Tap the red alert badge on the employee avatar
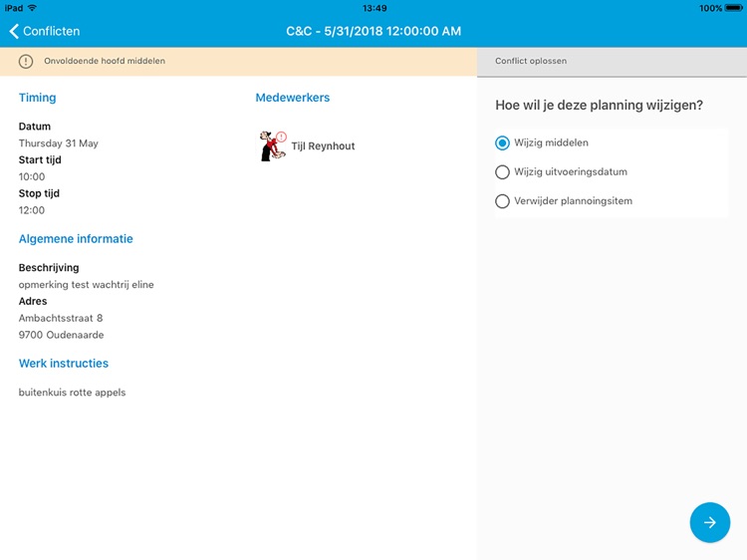Image resolution: width=747 pixels, height=560 pixels. pyautogui.click(x=282, y=137)
